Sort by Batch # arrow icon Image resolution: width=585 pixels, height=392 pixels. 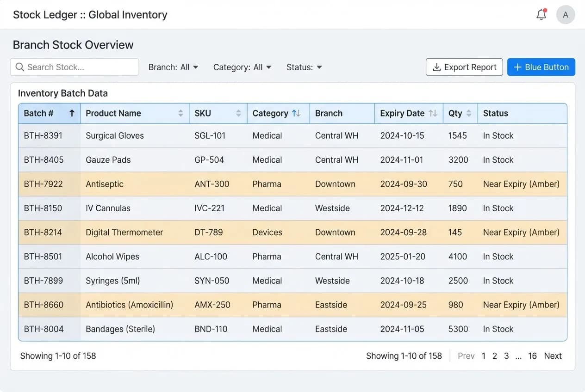coord(72,113)
